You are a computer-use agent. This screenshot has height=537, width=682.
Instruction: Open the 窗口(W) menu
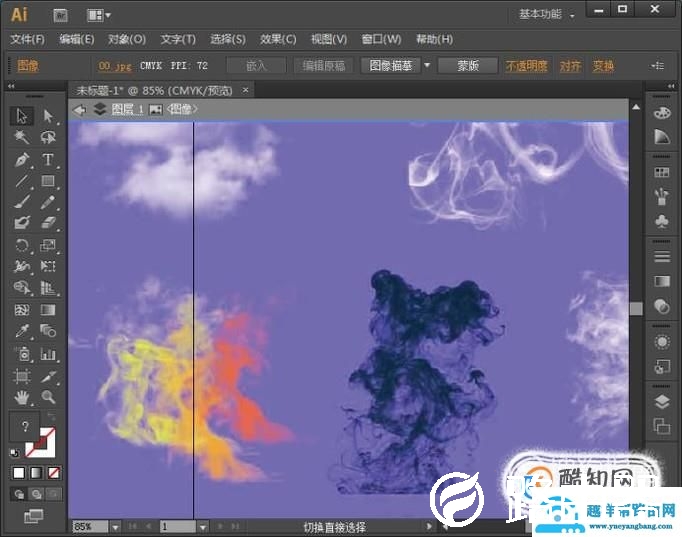(381, 40)
